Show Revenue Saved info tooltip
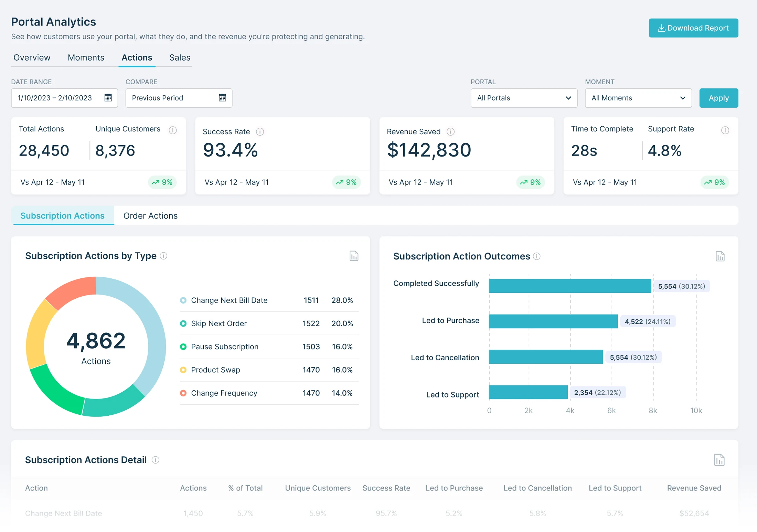The height and width of the screenshot is (532, 757). click(450, 131)
